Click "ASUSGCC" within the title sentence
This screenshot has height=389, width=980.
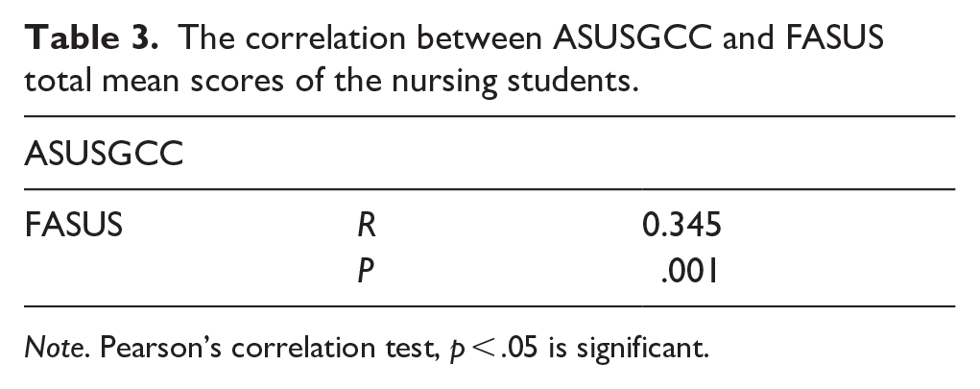(x=633, y=38)
